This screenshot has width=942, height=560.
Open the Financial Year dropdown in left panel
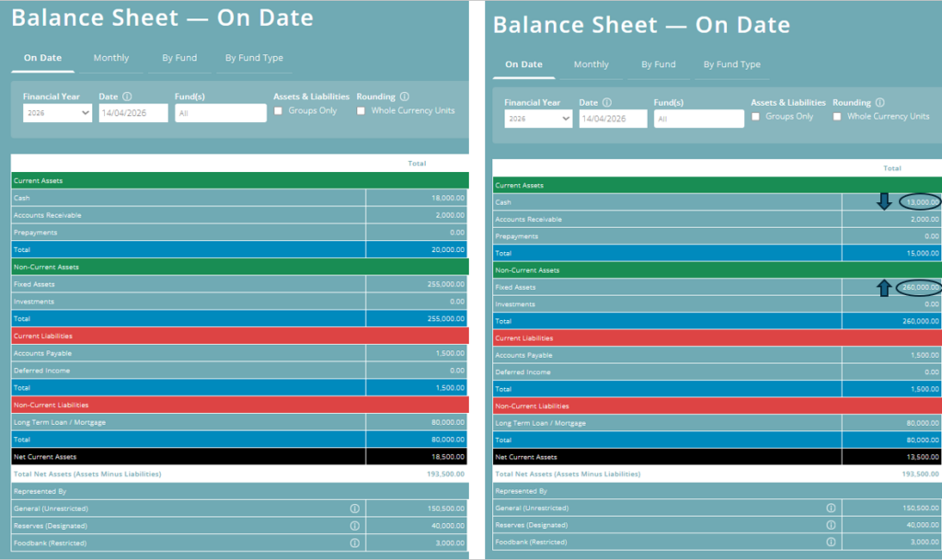click(x=57, y=113)
